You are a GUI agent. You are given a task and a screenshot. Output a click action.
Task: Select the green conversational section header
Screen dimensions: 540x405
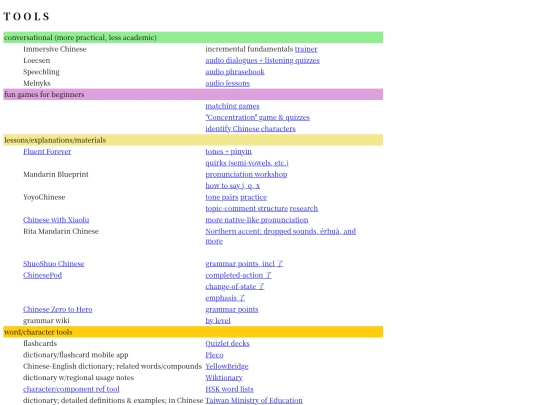tap(193, 37)
